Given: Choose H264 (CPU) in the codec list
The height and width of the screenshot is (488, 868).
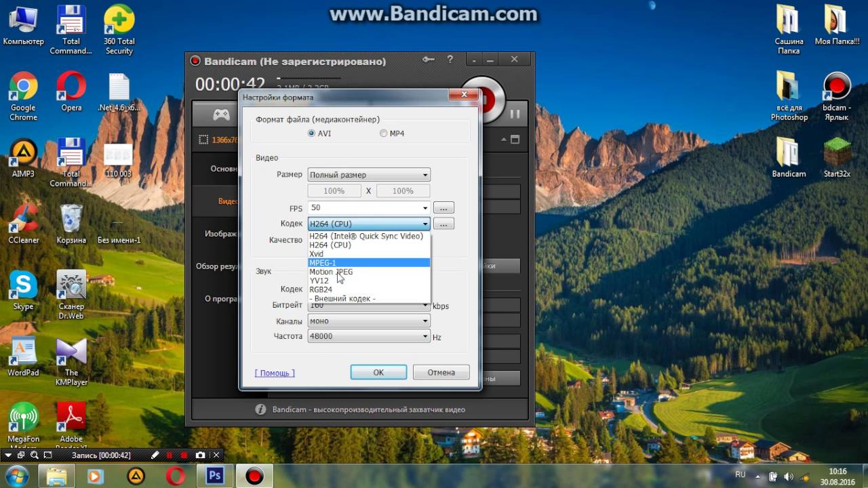Looking at the screenshot, I should point(369,245).
